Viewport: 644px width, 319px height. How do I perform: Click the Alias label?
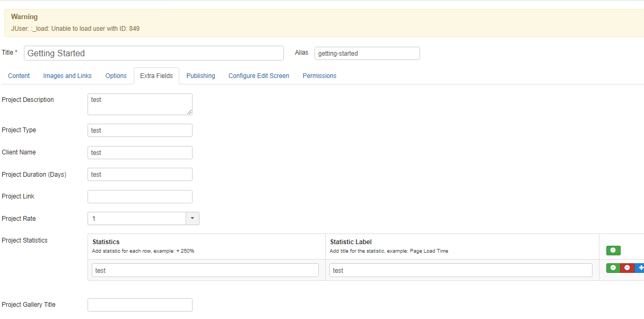coord(301,53)
